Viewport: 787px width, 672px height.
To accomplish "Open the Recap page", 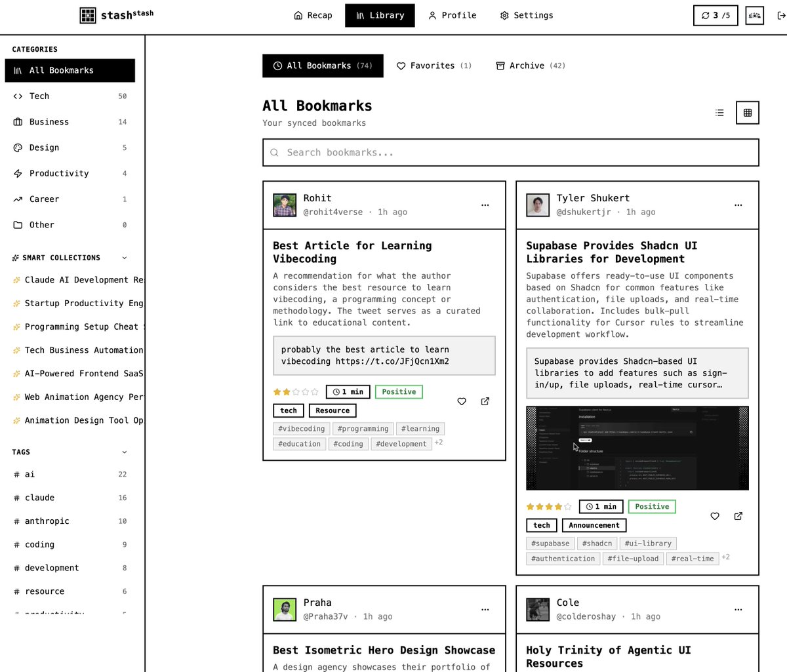I will (313, 15).
